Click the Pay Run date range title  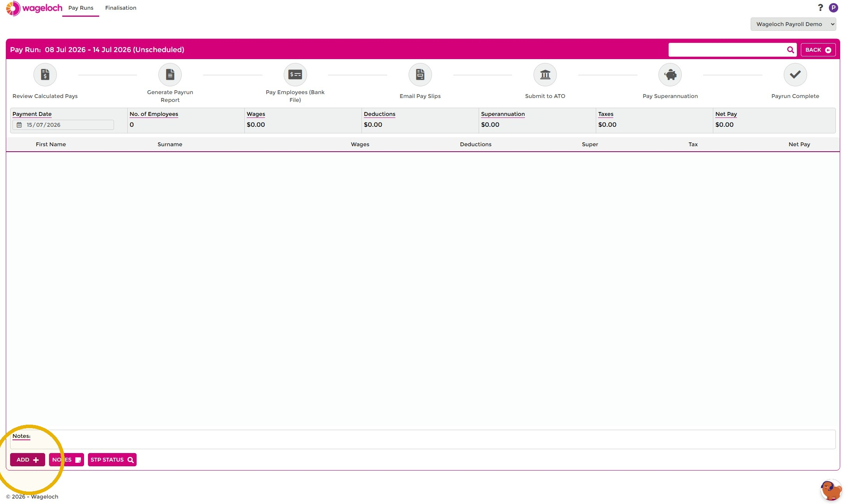[97, 50]
